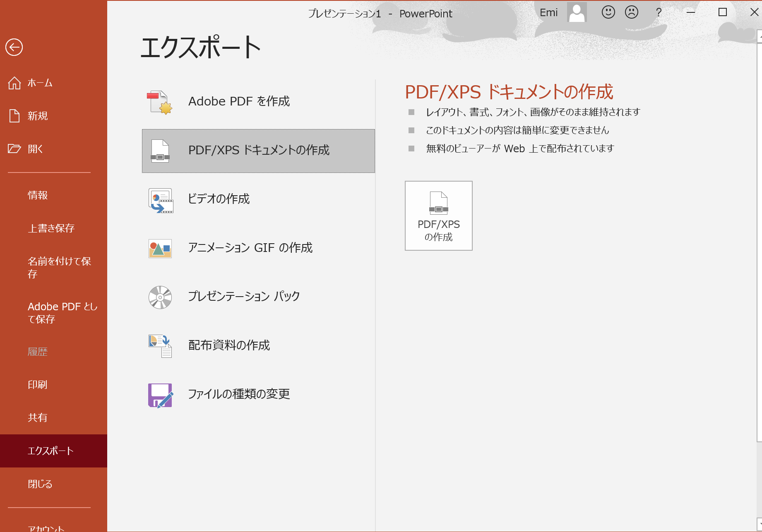
Task: Open the 共有 share page
Action: [x=37, y=418]
